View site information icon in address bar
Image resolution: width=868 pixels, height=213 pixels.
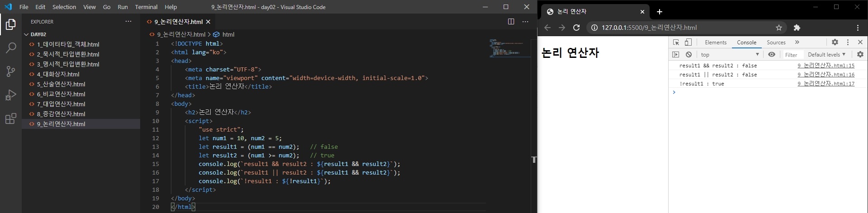pyautogui.click(x=594, y=28)
